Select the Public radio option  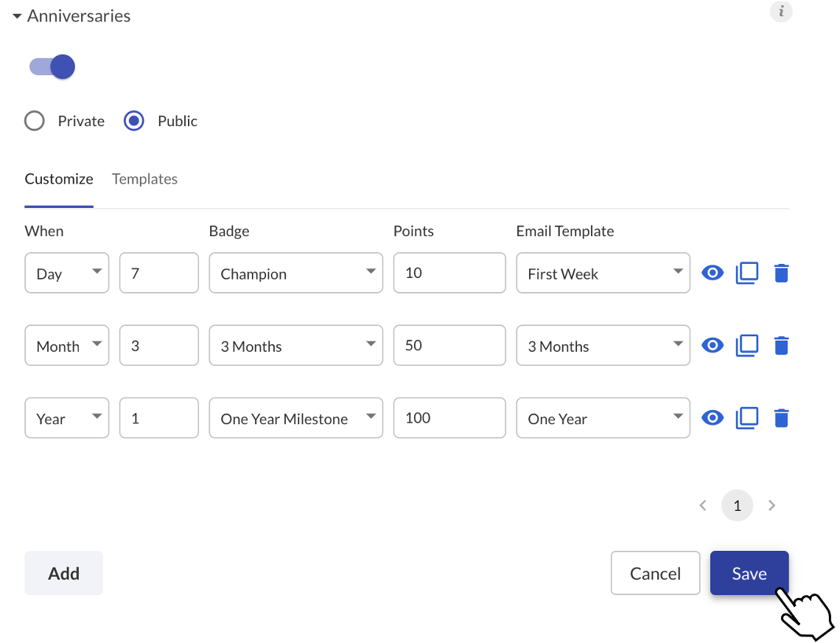pyautogui.click(x=134, y=121)
